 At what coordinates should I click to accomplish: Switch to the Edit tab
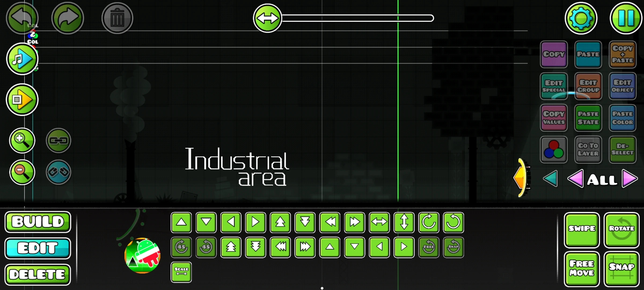[38, 248]
